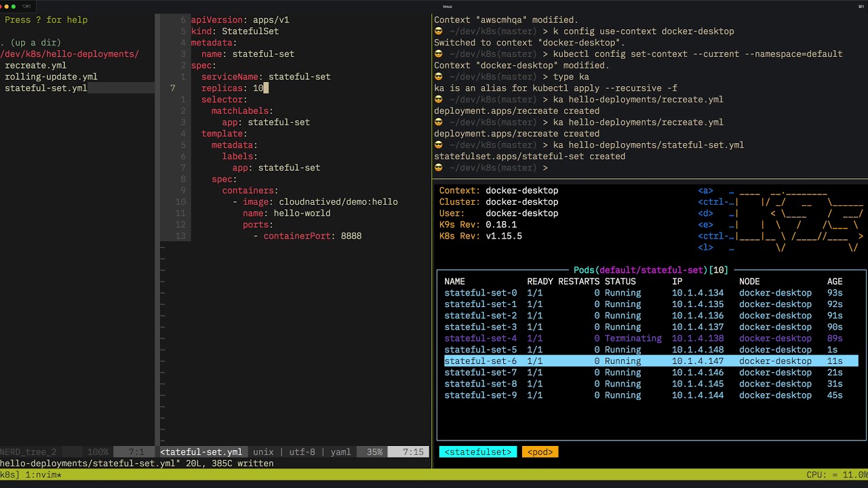Click the emoji before 'k config use-context' prompt
Screen dimensions: 868x488
point(439,31)
